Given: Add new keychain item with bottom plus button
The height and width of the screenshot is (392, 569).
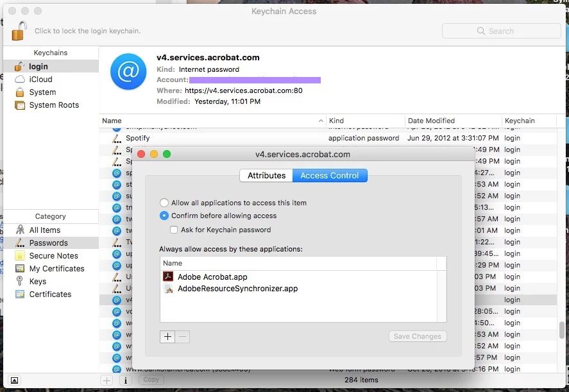Looking at the screenshot, I should click(x=106, y=380).
